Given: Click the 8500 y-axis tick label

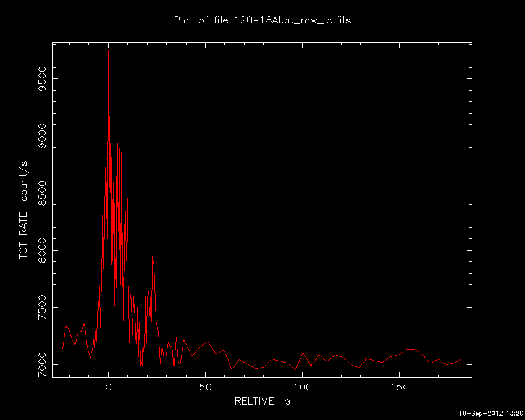Looking at the screenshot, I should click(43, 193).
